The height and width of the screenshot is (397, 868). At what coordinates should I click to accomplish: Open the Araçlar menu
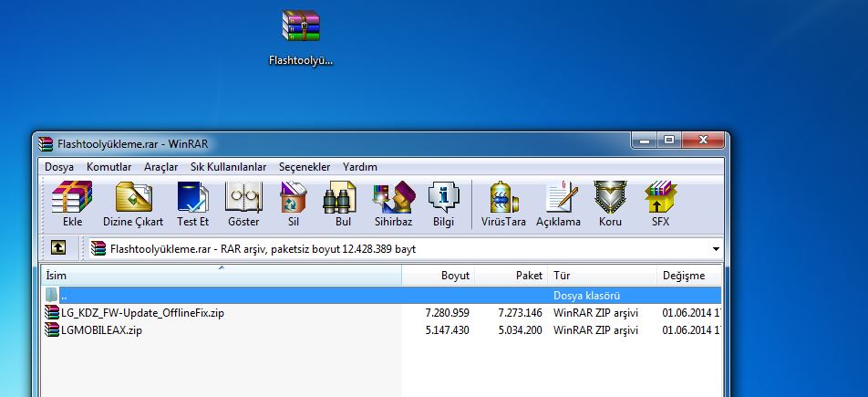[161, 167]
